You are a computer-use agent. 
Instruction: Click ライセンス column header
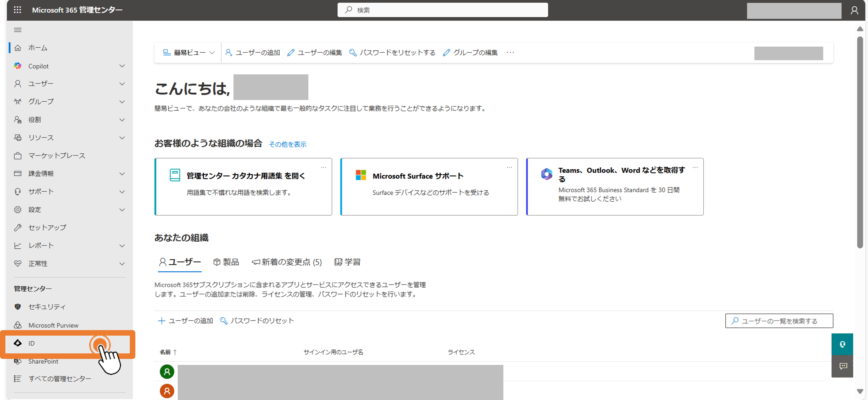pyautogui.click(x=461, y=352)
